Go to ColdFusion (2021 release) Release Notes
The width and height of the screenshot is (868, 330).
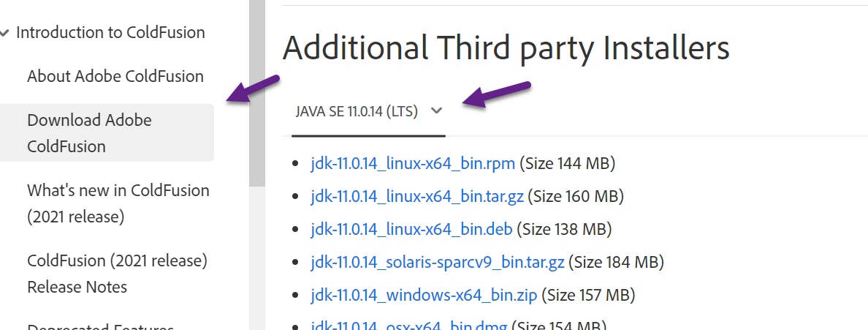pyautogui.click(x=117, y=273)
